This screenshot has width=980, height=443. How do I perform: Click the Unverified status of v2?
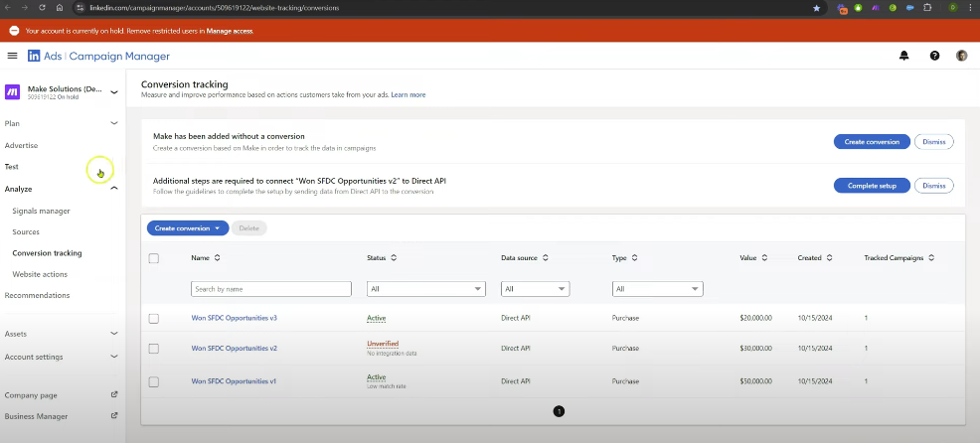click(383, 344)
